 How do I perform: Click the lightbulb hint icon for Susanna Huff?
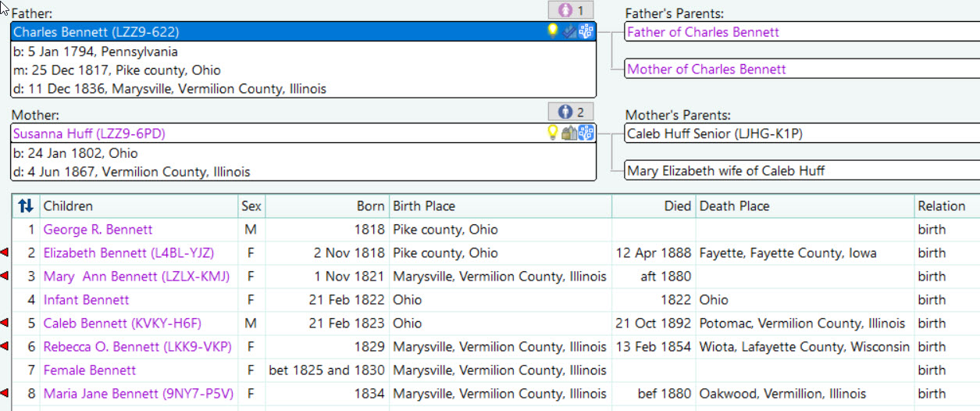[553, 133]
